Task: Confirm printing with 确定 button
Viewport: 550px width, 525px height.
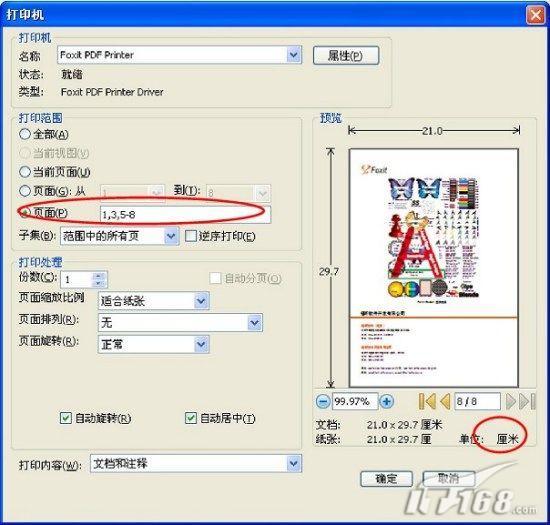Action: (386, 479)
